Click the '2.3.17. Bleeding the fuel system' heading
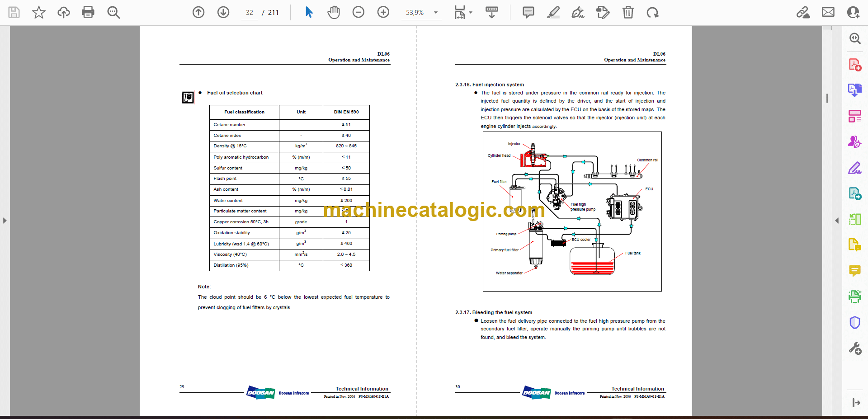The height and width of the screenshot is (419, 868). pos(494,312)
